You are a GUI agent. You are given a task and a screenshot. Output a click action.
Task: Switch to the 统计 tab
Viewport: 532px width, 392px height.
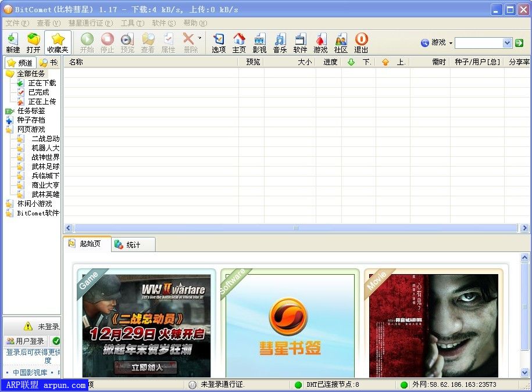[x=133, y=244]
